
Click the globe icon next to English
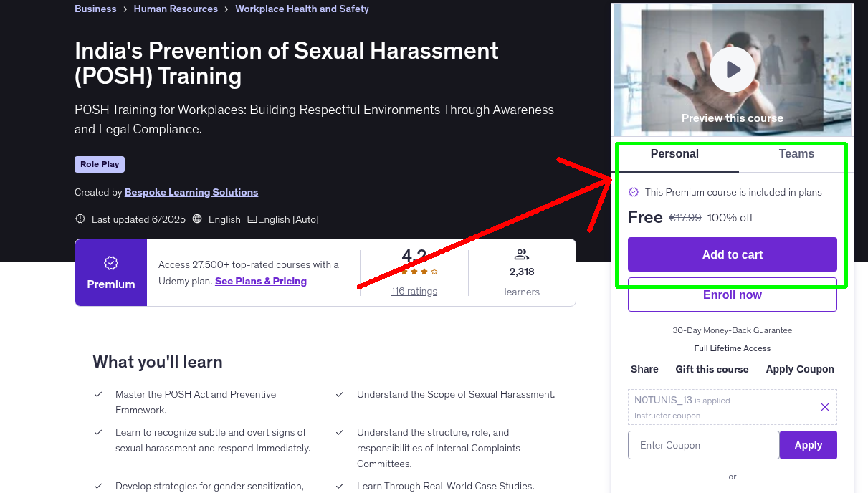197,219
